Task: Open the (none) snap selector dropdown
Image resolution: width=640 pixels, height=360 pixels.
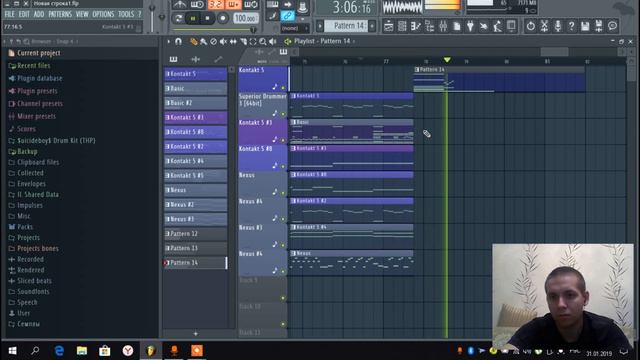Action: (294, 28)
